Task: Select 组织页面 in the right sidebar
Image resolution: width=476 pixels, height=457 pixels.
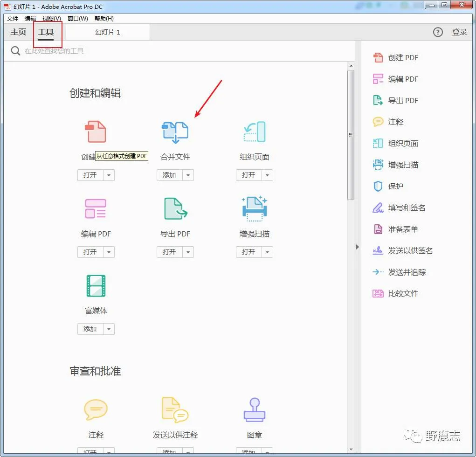Action: pyautogui.click(x=395, y=143)
